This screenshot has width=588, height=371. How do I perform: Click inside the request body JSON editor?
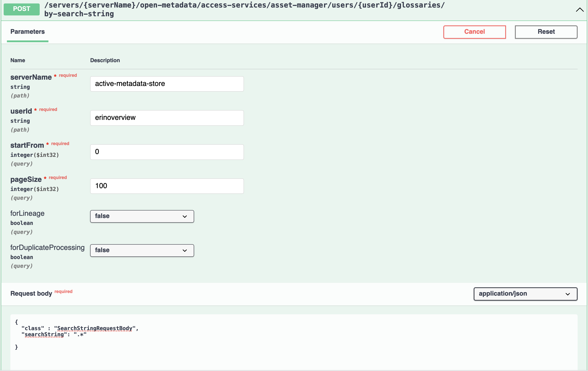click(293, 354)
